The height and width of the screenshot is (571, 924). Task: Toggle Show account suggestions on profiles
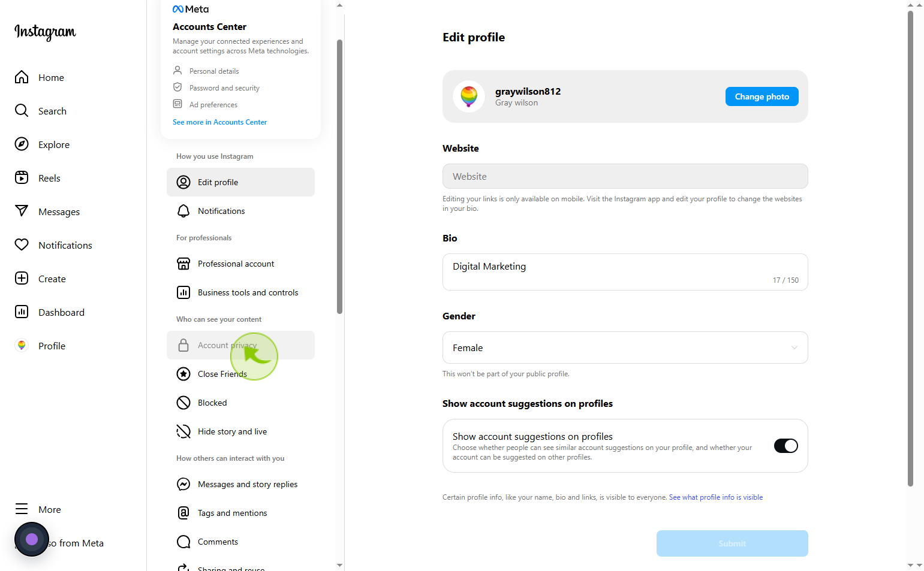pos(785,446)
